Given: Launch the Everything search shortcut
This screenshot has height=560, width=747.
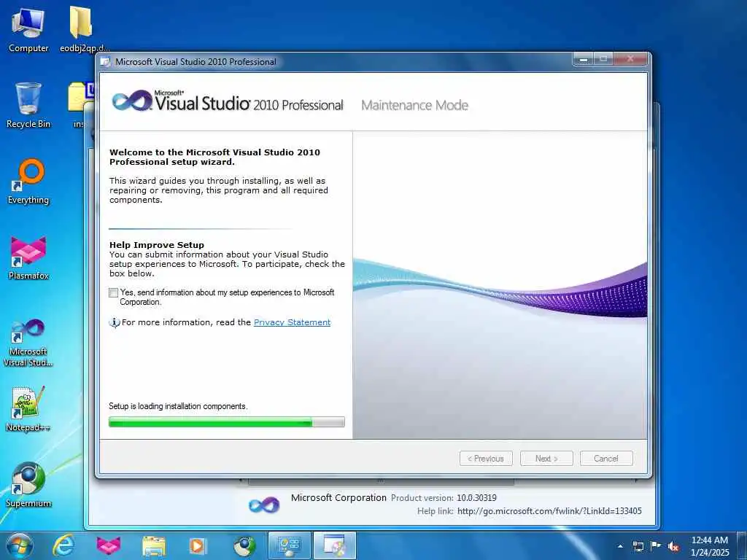Looking at the screenshot, I should coord(28,182).
